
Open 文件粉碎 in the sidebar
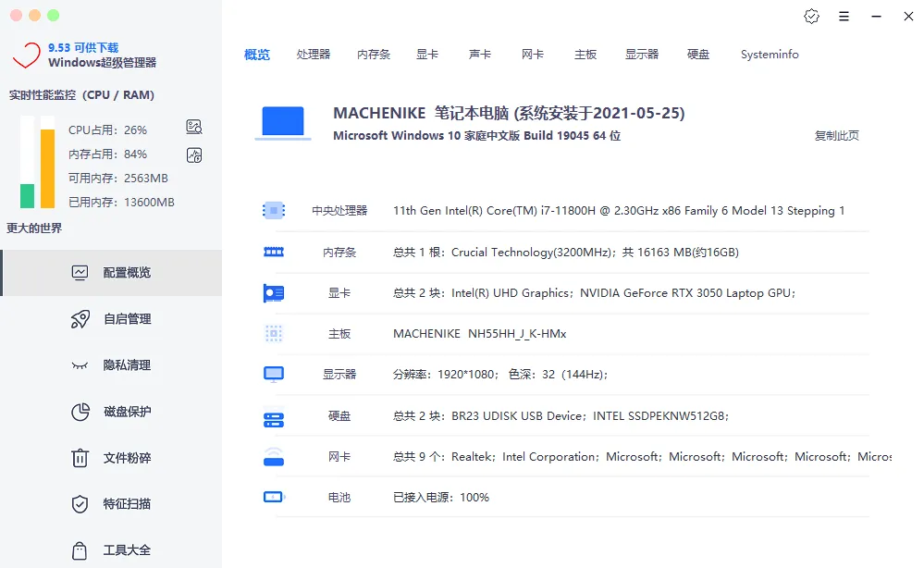click(x=112, y=458)
